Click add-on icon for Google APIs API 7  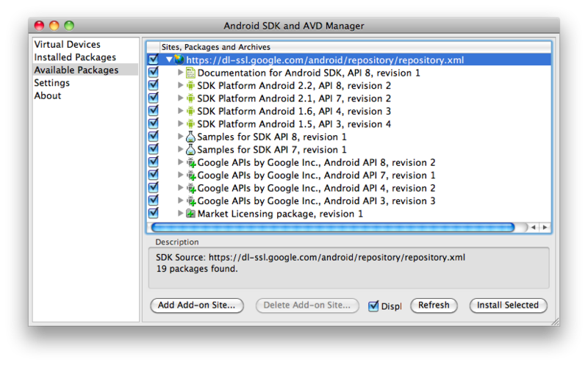click(191, 176)
